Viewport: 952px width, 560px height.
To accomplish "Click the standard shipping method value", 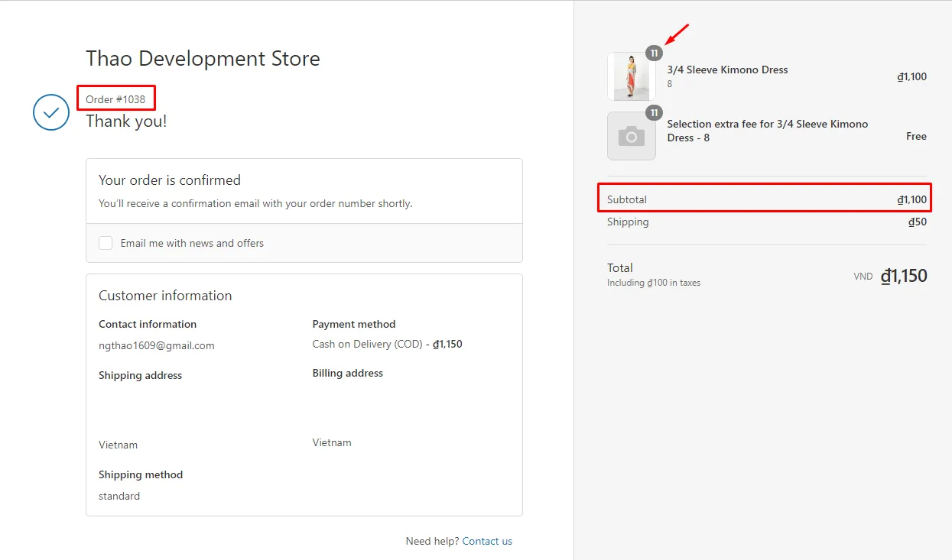I will [x=119, y=496].
